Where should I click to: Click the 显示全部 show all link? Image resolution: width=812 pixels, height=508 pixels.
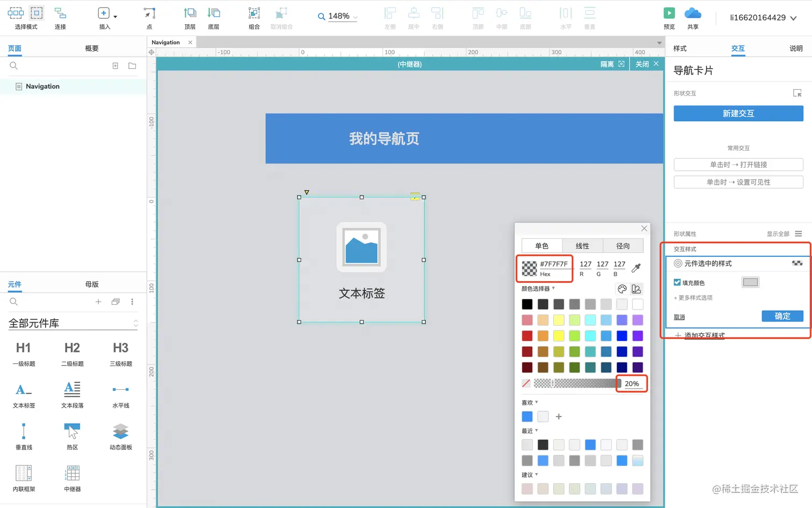click(x=778, y=234)
